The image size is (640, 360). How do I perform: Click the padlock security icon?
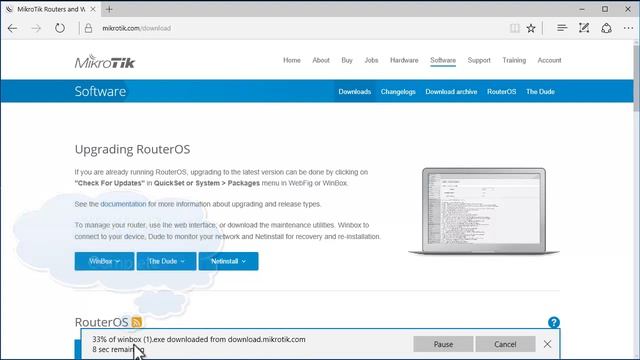(88, 28)
